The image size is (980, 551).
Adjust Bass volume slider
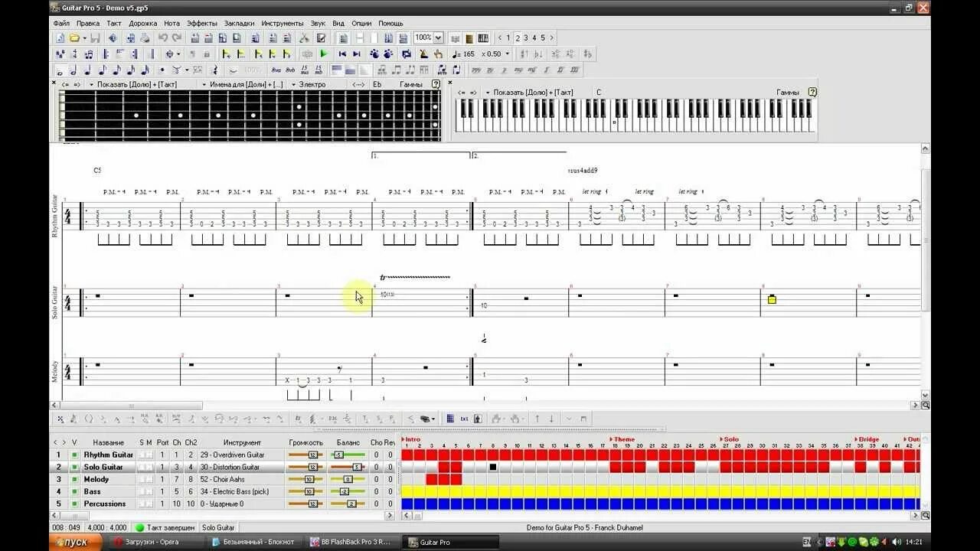pos(306,491)
